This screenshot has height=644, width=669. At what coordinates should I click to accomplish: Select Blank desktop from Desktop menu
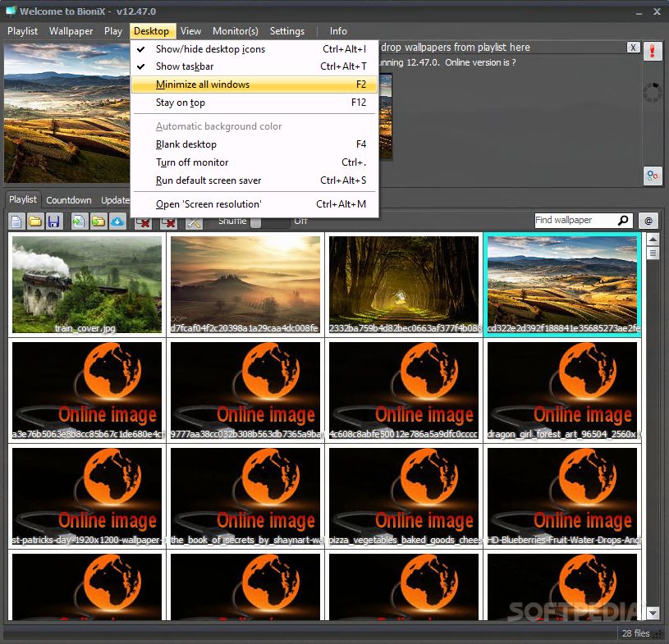point(254,144)
